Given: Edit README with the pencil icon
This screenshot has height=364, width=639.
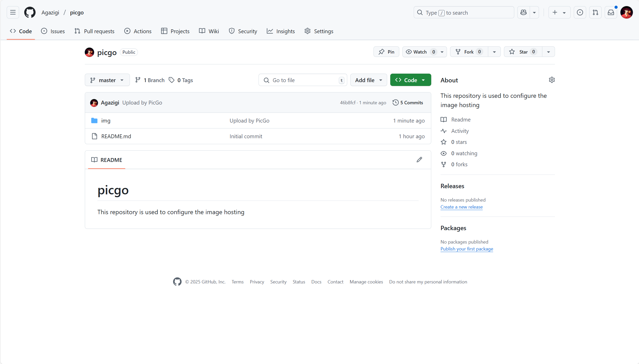Looking at the screenshot, I should point(419,160).
